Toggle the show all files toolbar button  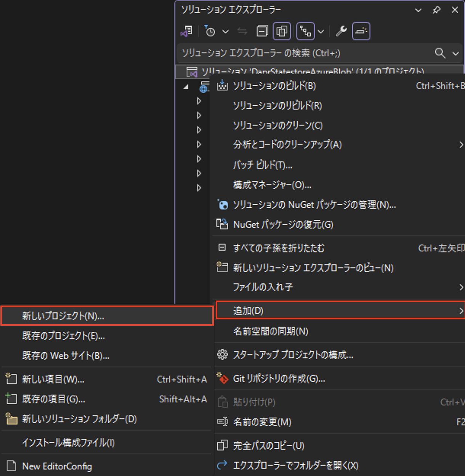pyautogui.click(x=282, y=31)
